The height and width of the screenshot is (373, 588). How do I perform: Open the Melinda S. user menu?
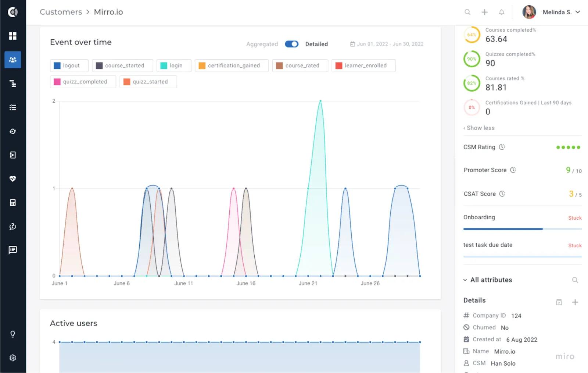(552, 12)
